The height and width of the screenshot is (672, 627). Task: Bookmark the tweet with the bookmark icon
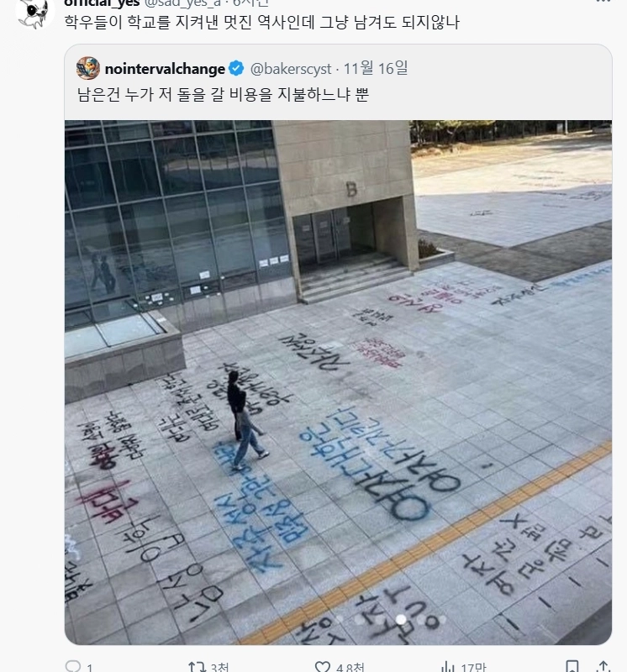572,667
